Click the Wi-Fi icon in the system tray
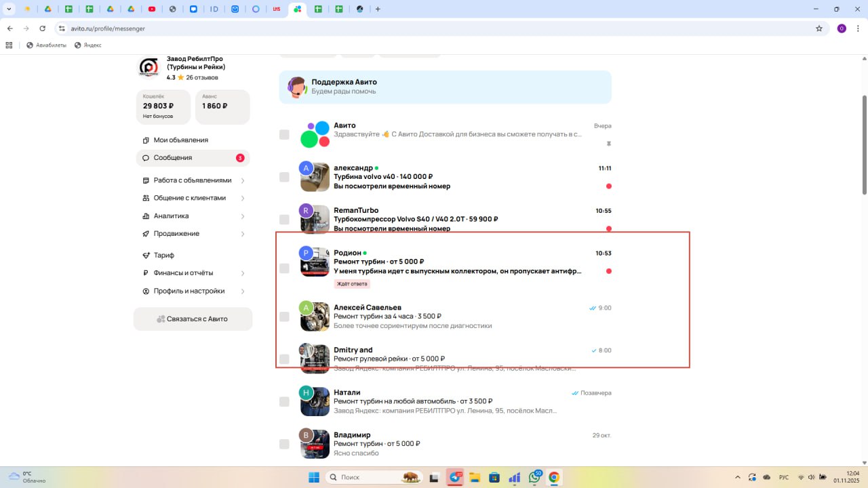 pyautogui.click(x=801, y=477)
